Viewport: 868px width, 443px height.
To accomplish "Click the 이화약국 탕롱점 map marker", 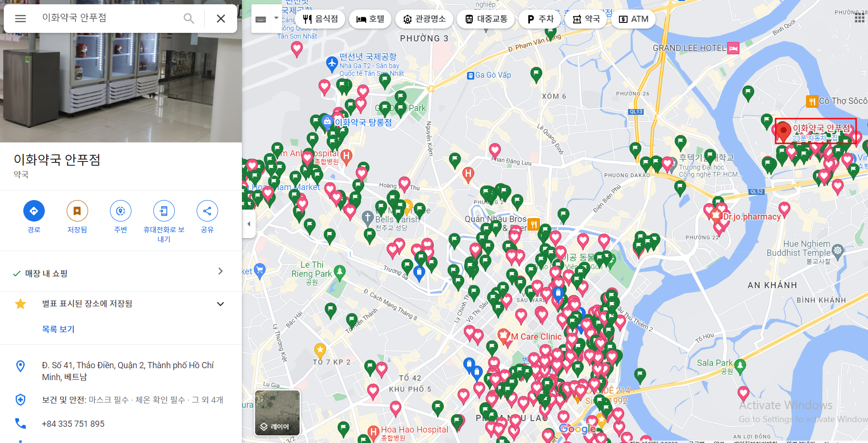I will coord(327,122).
